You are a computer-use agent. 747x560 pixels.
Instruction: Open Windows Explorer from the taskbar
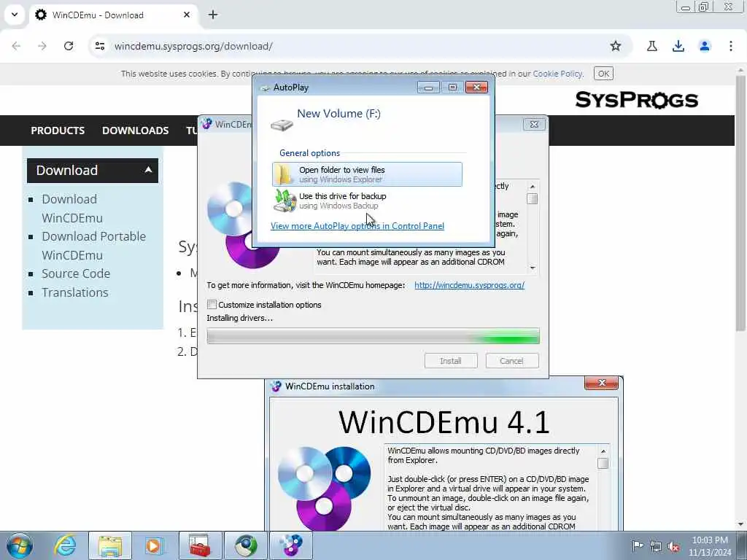110,545
